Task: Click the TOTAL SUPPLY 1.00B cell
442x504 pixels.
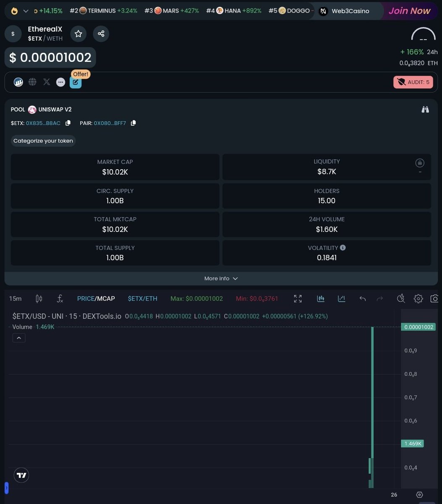Action: (x=115, y=253)
